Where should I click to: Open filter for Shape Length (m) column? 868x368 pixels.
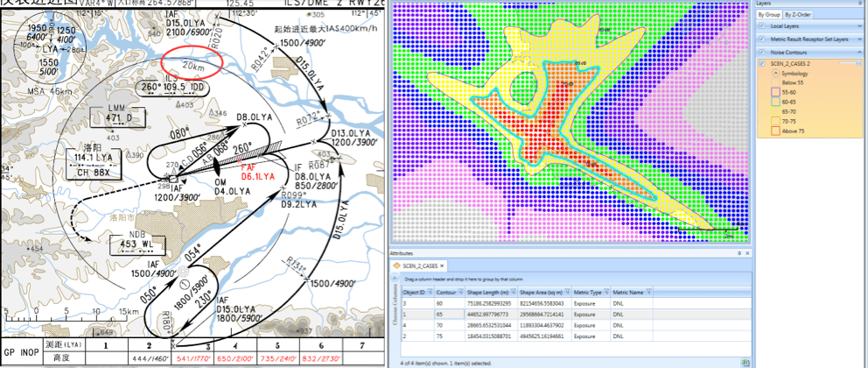coord(512,293)
